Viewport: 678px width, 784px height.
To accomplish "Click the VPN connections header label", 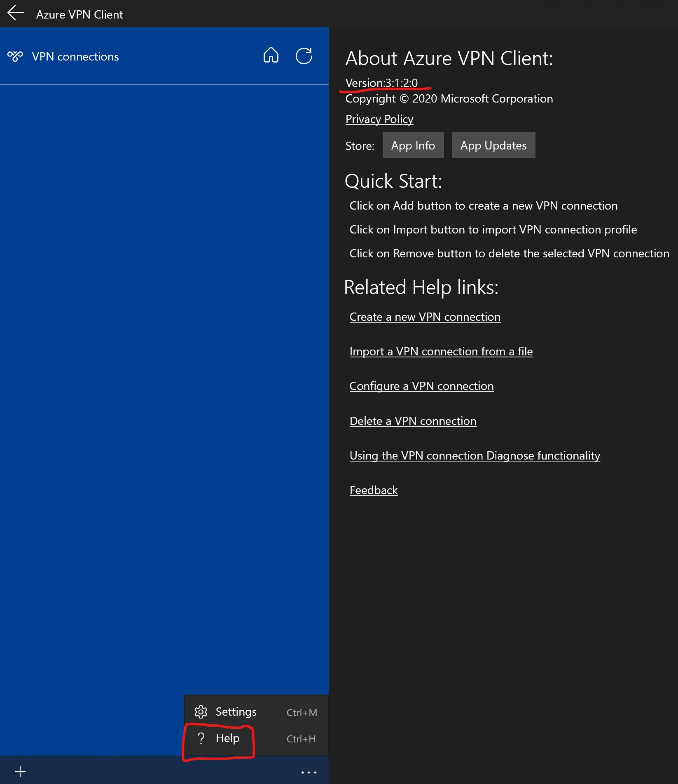I will (75, 56).
